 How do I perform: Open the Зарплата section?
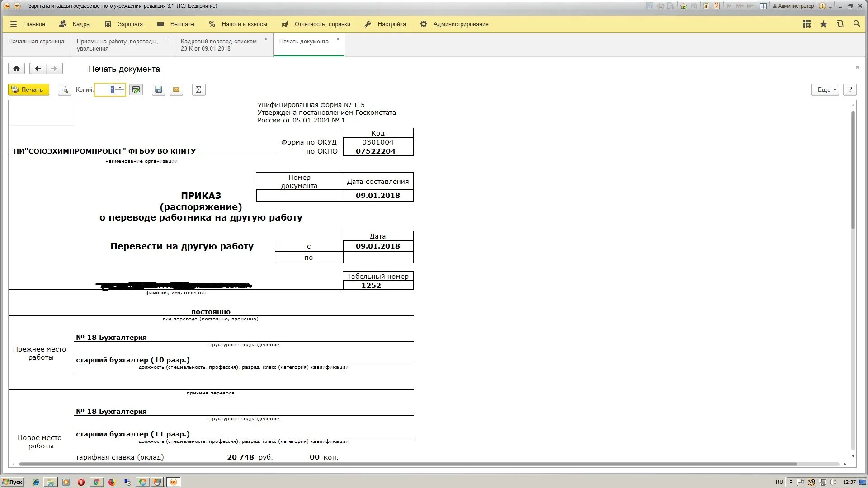(124, 24)
